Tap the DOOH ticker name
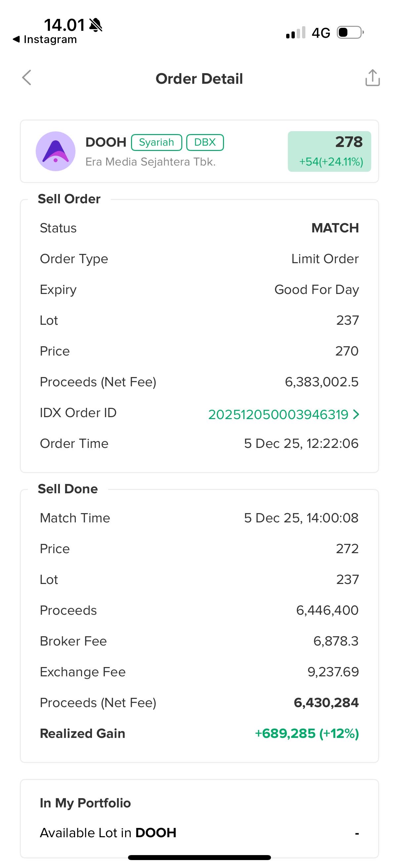Image resolution: width=399 pixels, height=868 pixels. (106, 142)
